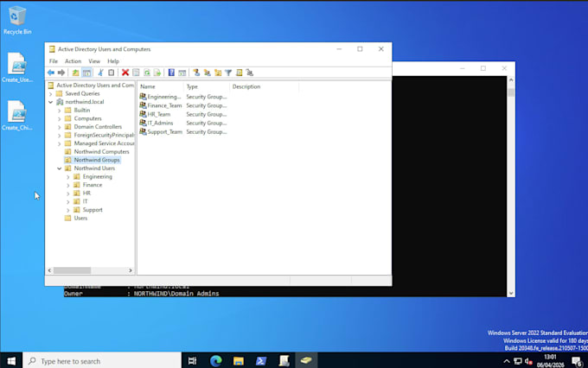The height and width of the screenshot is (368, 588).
Task: Expand the Managed Service Accounts node
Action: click(60, 143)
